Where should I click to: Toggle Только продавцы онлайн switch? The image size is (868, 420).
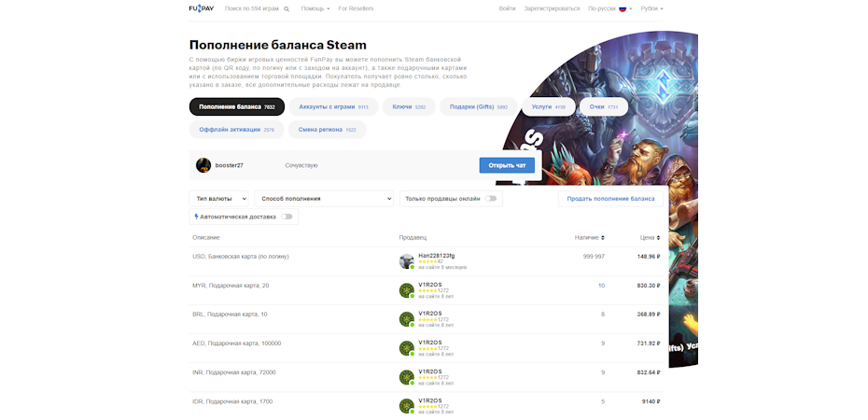click(492, 199)
